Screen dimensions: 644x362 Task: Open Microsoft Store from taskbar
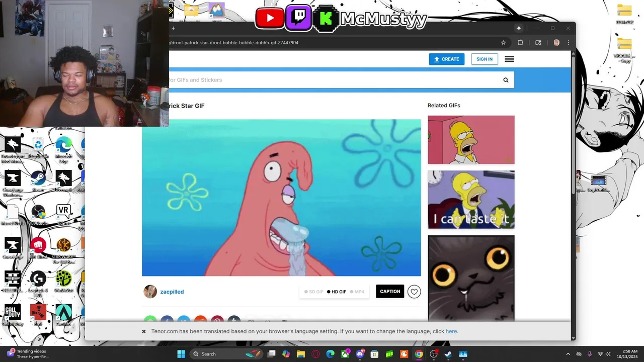(374, 354)
